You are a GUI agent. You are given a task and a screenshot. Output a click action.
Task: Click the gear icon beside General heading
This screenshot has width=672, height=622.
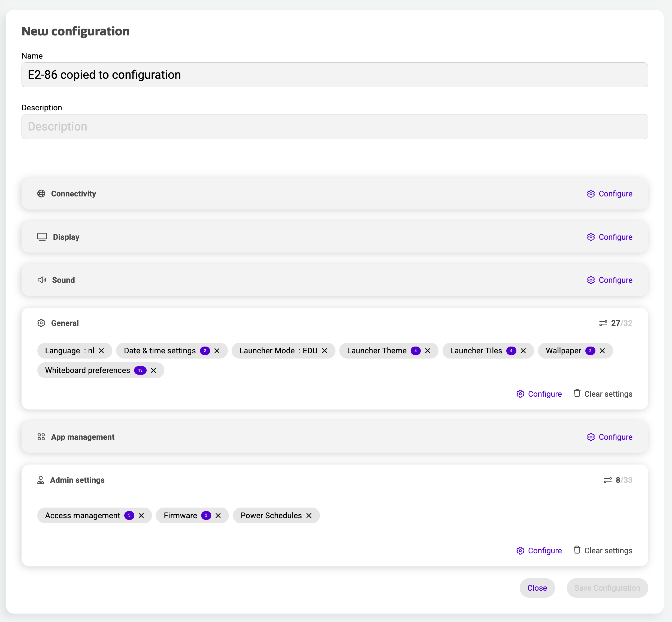41,323
